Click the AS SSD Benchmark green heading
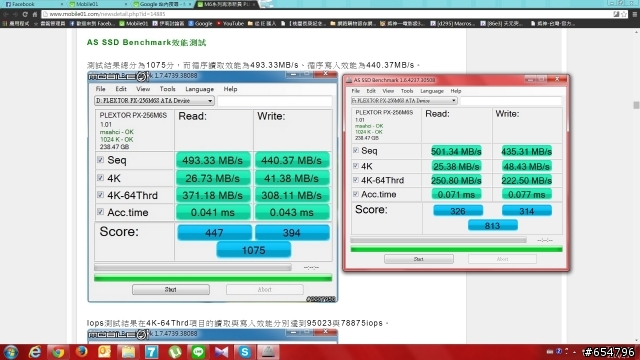The image size is (640, 360). (x=146, y=42)
